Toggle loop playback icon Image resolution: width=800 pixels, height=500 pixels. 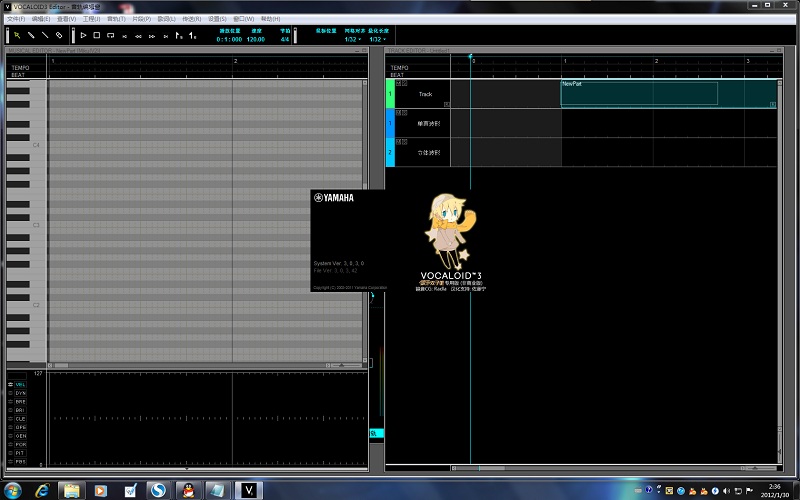[x=110, y=35]
